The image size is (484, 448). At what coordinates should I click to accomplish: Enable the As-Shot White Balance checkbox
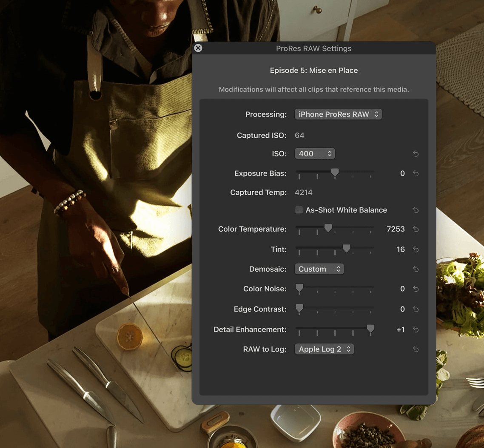tap(299, 210)
